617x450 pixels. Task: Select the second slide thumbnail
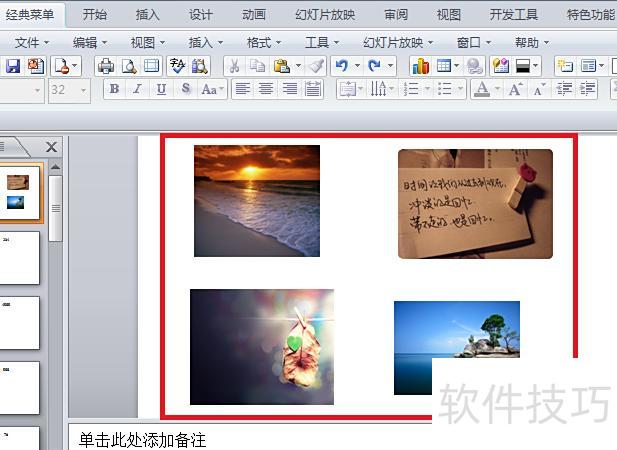(x=20, y=258)
